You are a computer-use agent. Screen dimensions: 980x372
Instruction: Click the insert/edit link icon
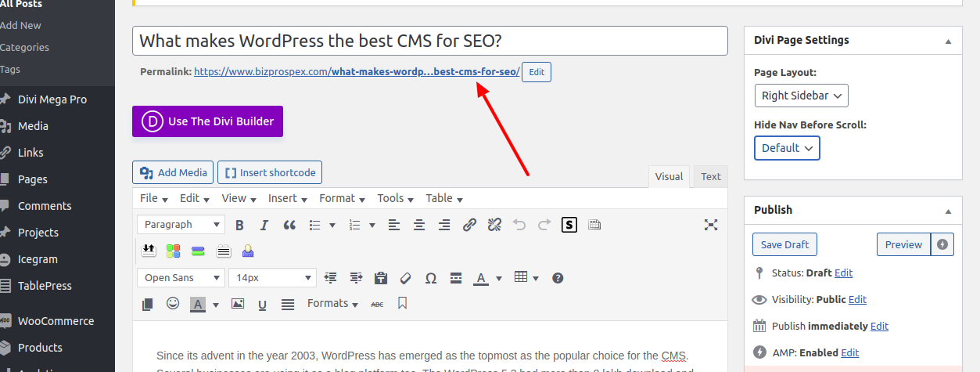tap(469, 225)
